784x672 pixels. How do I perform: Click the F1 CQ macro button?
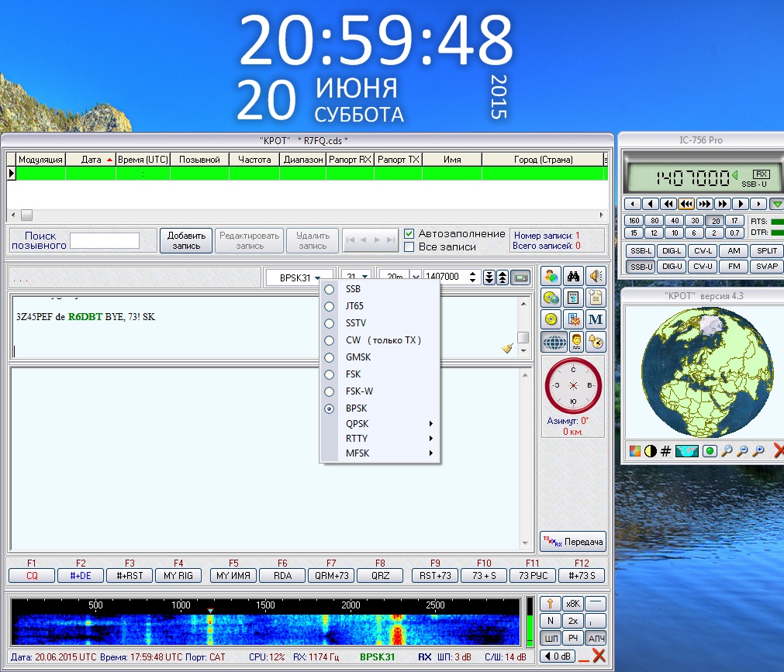[32, 576]
